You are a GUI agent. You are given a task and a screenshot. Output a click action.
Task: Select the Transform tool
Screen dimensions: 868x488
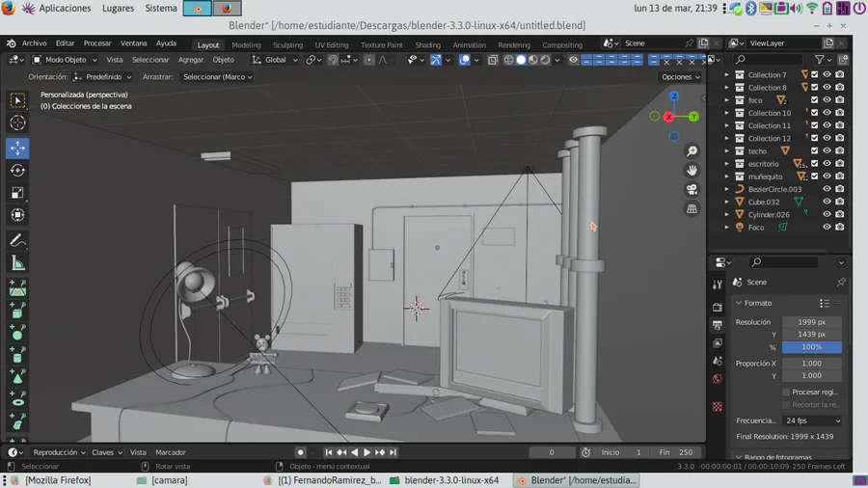click(x=17, y=215)
